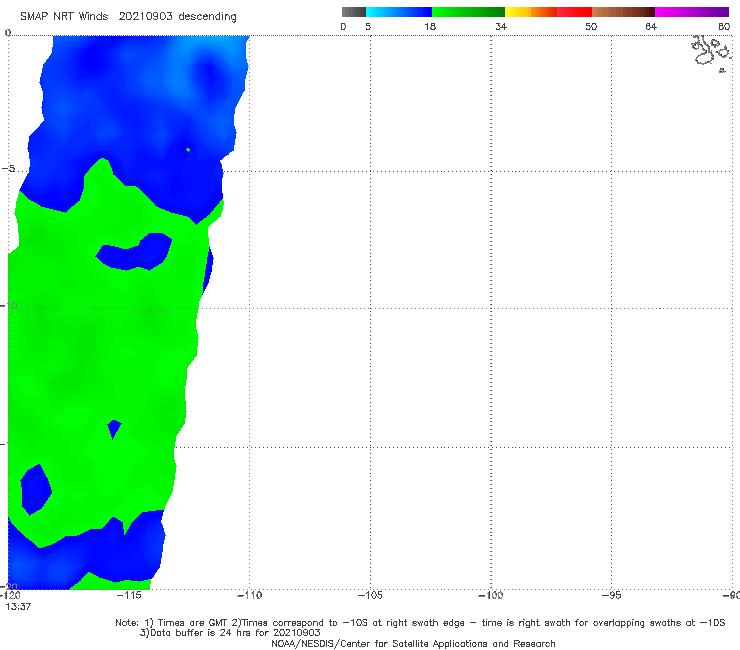
Task: Click the Galapagos islands outline on the map
Action: (710, 53)
